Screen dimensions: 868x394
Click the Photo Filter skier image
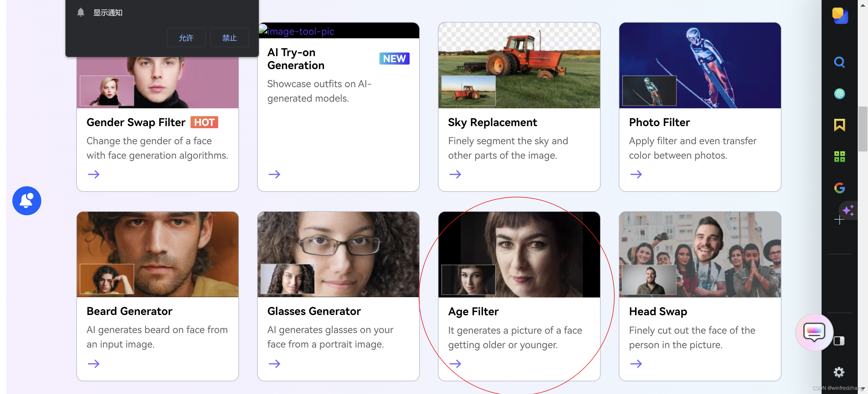point(700,65)
